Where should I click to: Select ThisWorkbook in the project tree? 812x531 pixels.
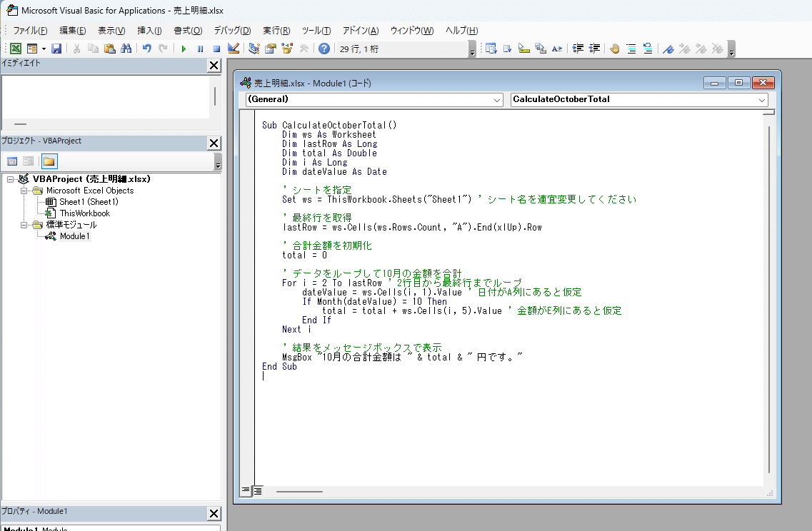coord(84,213)
